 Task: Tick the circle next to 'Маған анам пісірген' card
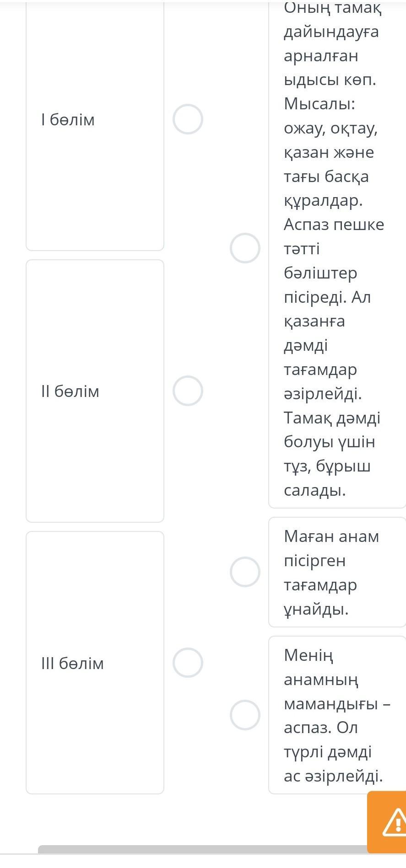coord(245,572)
